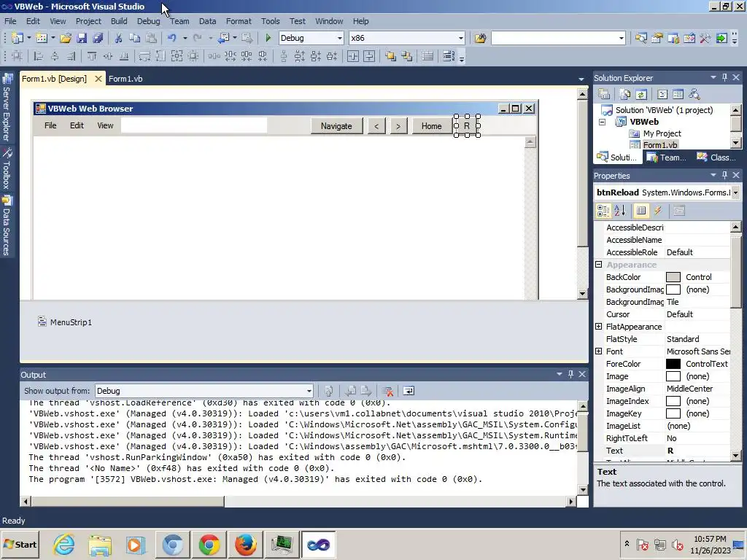Start debugging with the green play arrow

tap(268, 38)
